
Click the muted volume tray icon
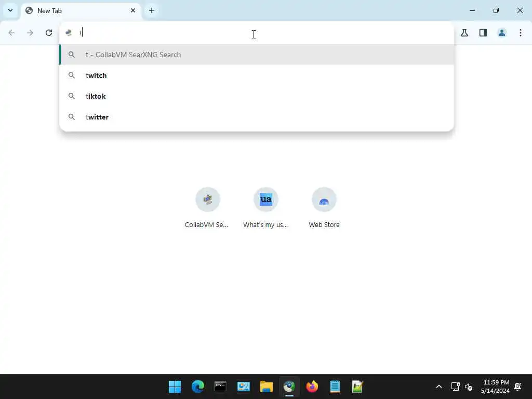(x=469, y=387)
